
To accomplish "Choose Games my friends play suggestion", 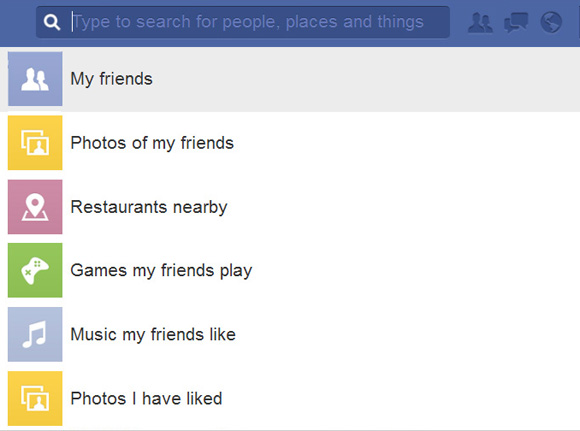I will pos(161,271).
